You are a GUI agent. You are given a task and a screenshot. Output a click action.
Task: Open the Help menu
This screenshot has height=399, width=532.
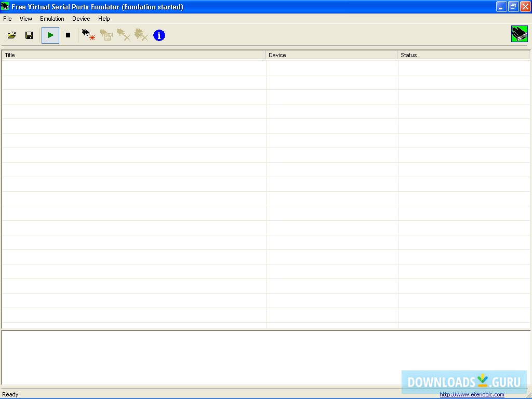tap(104, 19)
